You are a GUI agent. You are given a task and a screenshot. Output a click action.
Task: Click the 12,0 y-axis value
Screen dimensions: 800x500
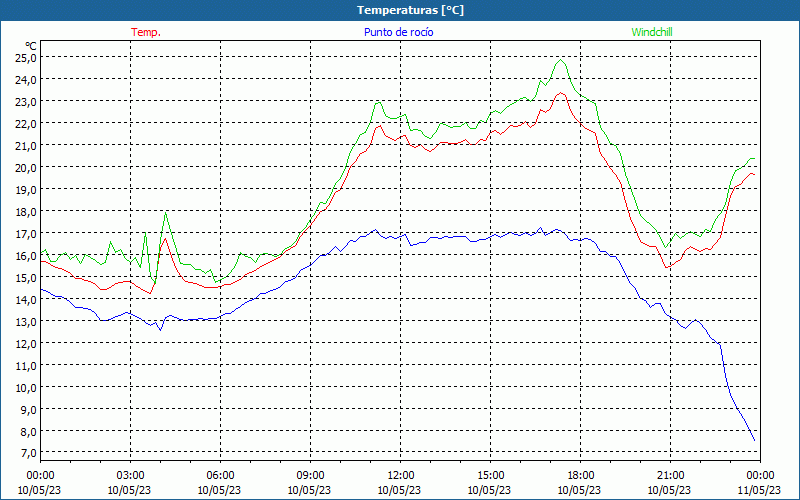click(x=26, y=343)
